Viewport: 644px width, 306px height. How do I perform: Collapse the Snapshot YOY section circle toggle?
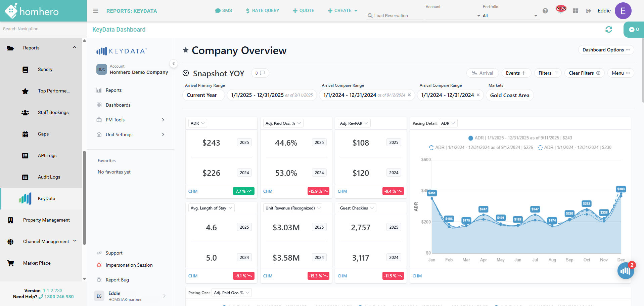click(186, 73)
